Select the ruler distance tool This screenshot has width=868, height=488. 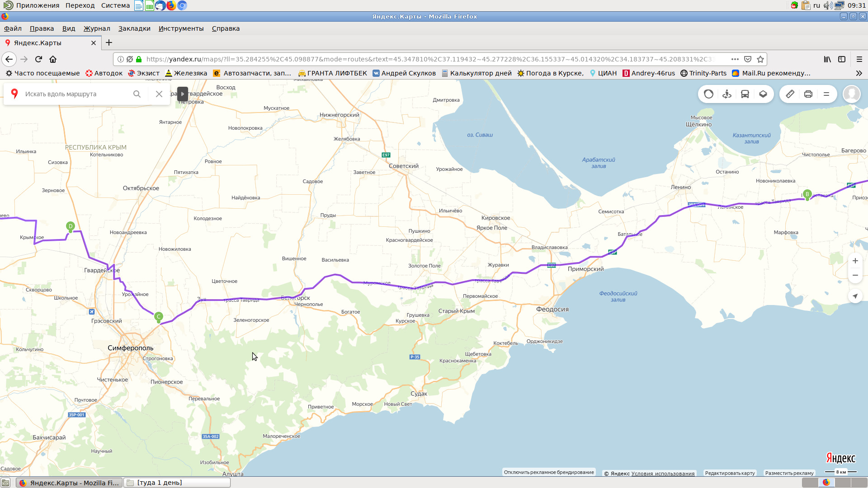click(790, 94)
